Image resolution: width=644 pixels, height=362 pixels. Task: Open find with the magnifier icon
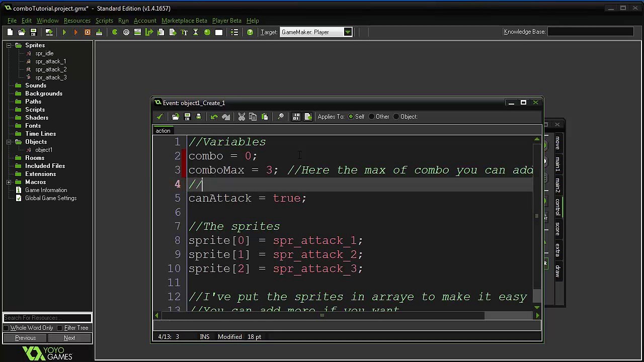[281, 117]
